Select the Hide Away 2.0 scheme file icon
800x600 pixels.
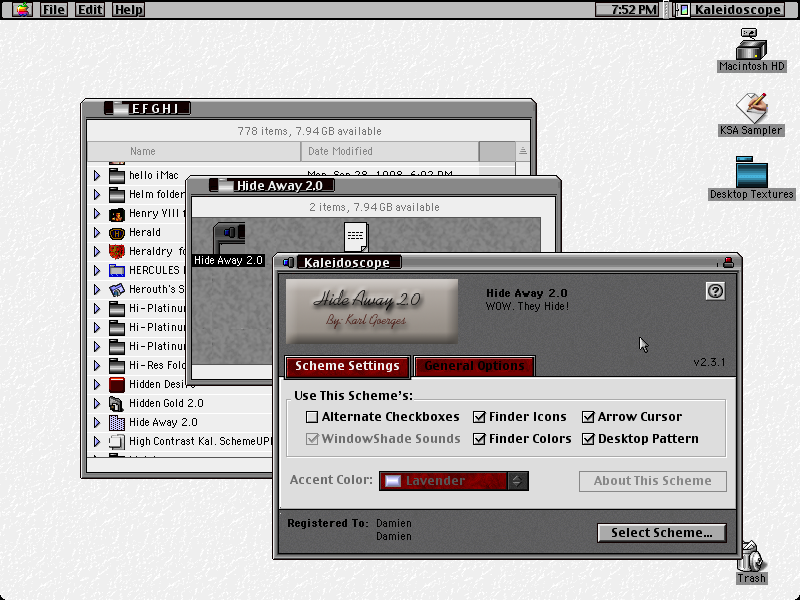click(x=229, y=237)
